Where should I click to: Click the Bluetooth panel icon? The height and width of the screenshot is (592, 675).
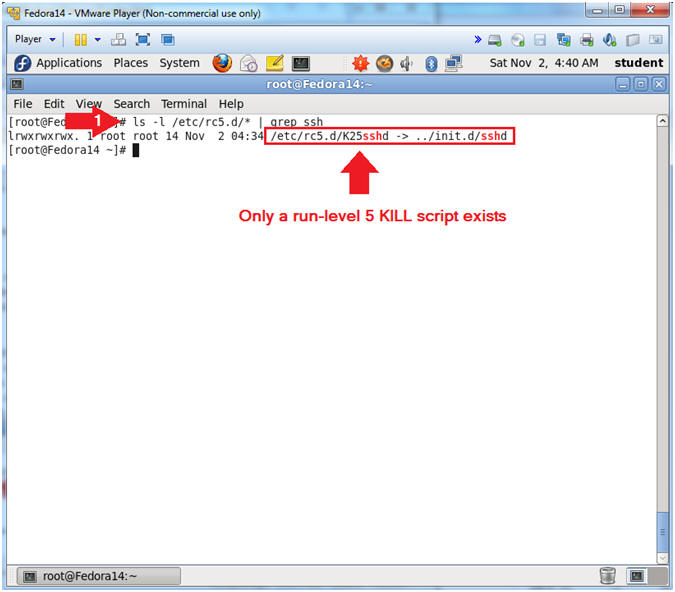(431, 64)
